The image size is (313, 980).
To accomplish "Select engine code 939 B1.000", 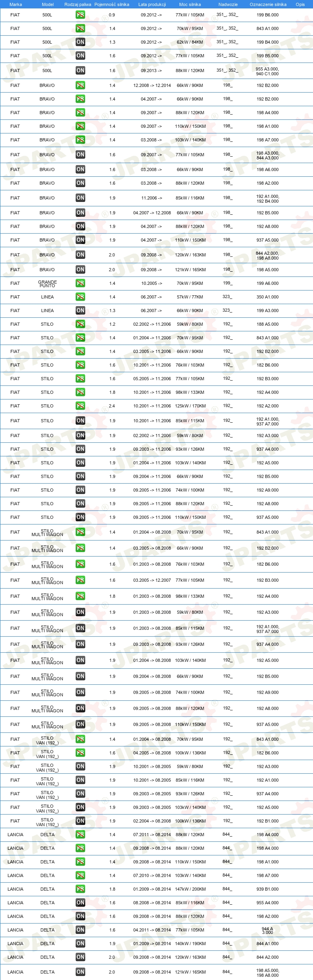I will coord(268,889).
